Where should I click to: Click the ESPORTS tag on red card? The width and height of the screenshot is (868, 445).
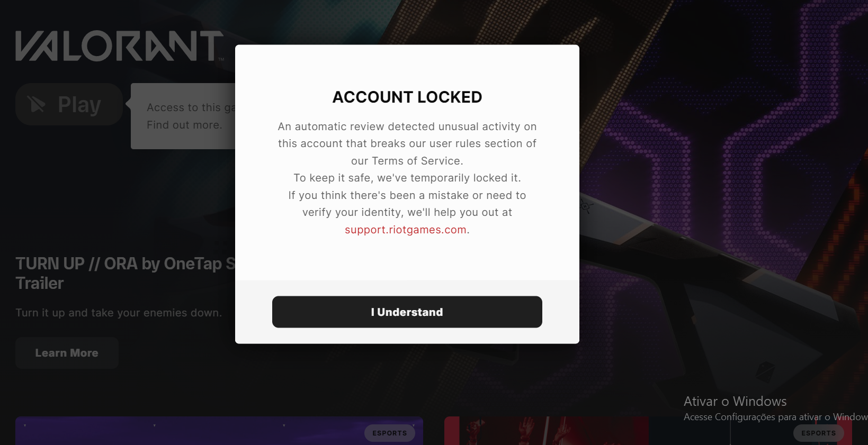tap(818, 433)
